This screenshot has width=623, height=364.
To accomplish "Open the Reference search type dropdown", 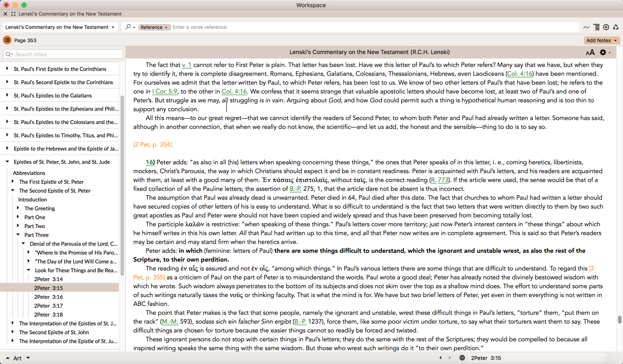I will point(154,27).
